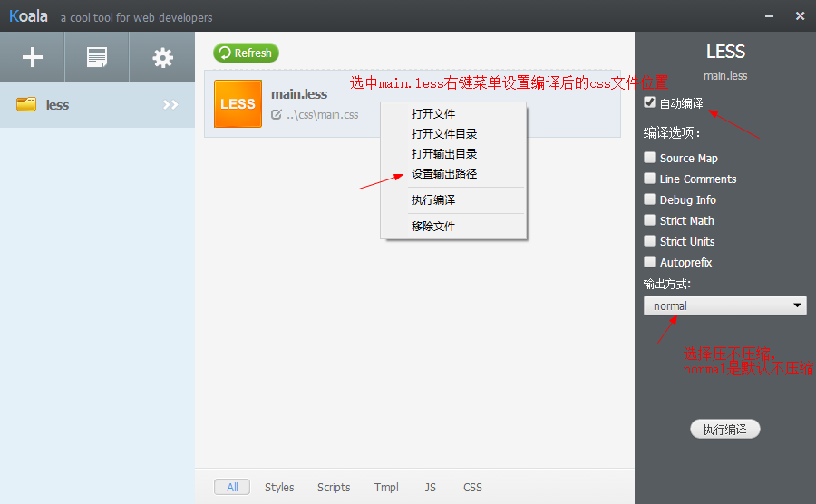This screenshot has width=816, height=504.
Task: Toggle the 自动编译 checkbox
Action: [x=649, y=102]
